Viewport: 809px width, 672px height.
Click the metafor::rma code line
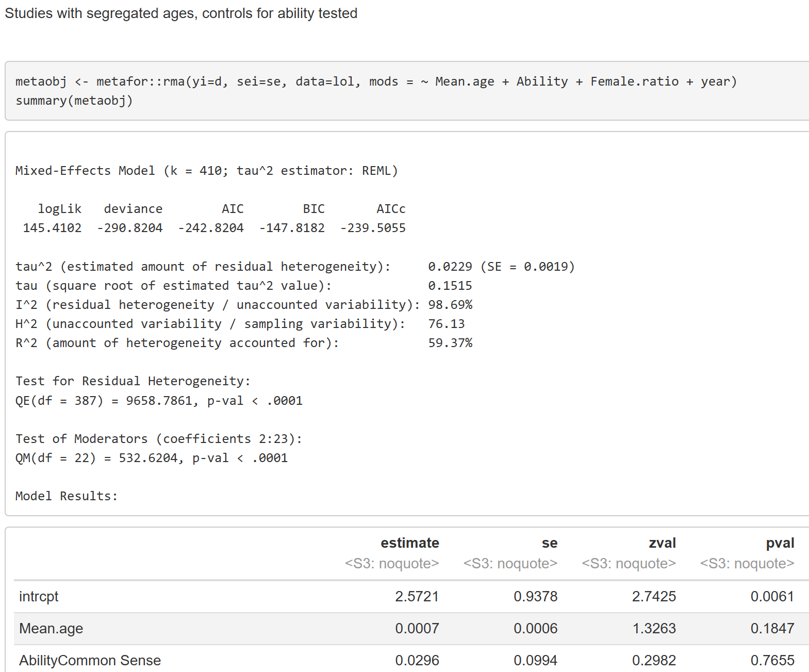click(376, 81)
